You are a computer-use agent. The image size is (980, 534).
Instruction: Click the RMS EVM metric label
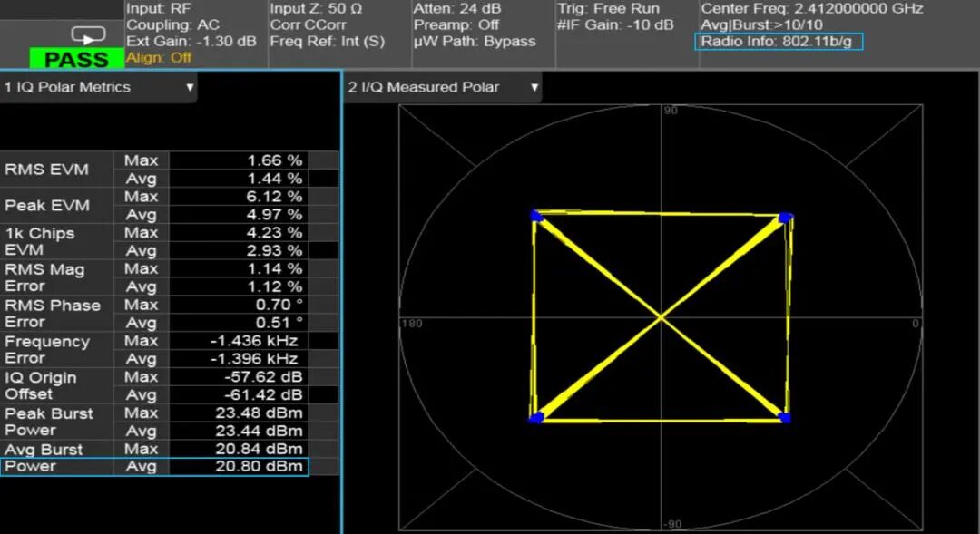point(47,170)
